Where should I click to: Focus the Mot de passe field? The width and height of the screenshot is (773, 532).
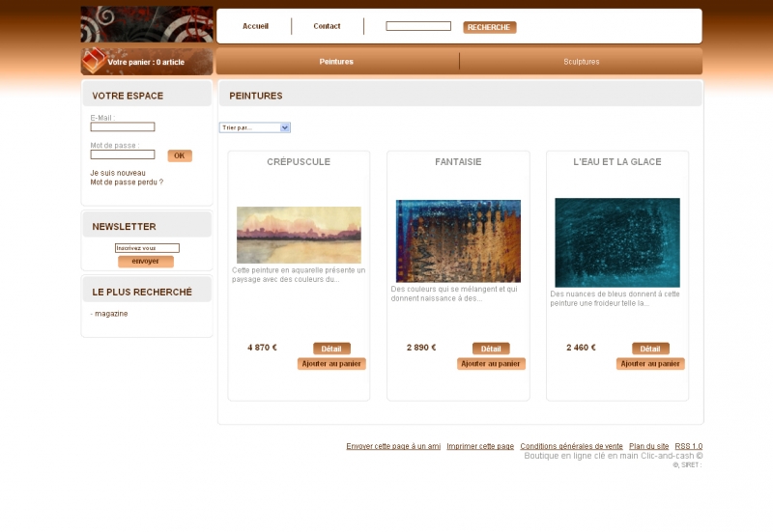(x=123, y=154)
